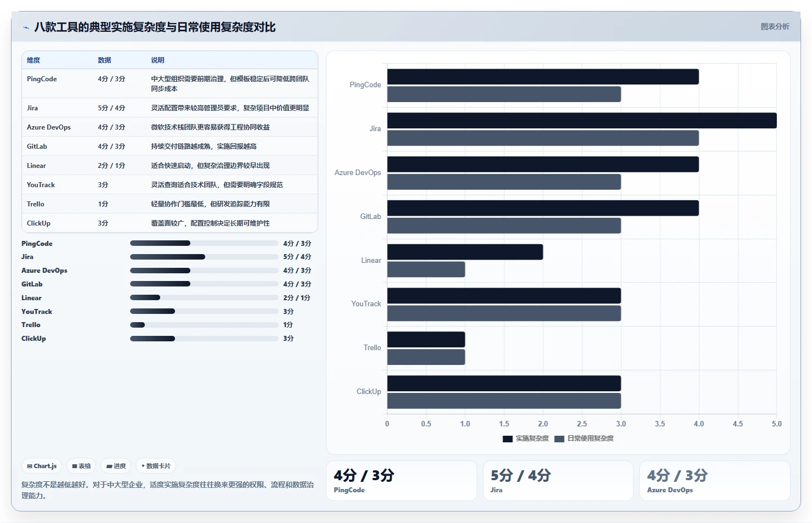812x523 pixels.
Task: Click the YouTrack label on the chart axis
Action: pyautogui.click(x=366, y=304)
